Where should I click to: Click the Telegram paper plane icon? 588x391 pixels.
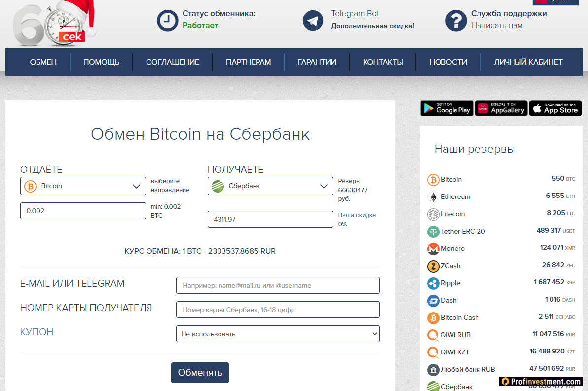click(x=313, y=21)
